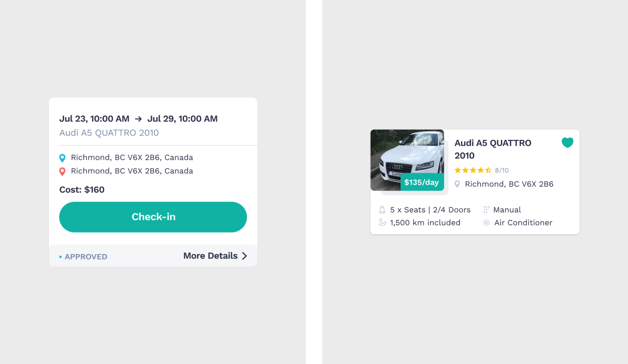Click the arrow between trip dates

(138, 119)
